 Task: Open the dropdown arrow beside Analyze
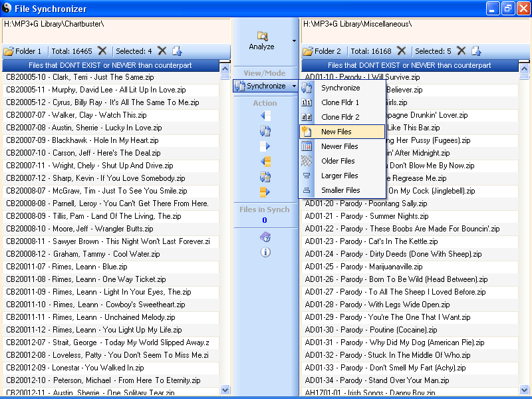coord(294,41)
